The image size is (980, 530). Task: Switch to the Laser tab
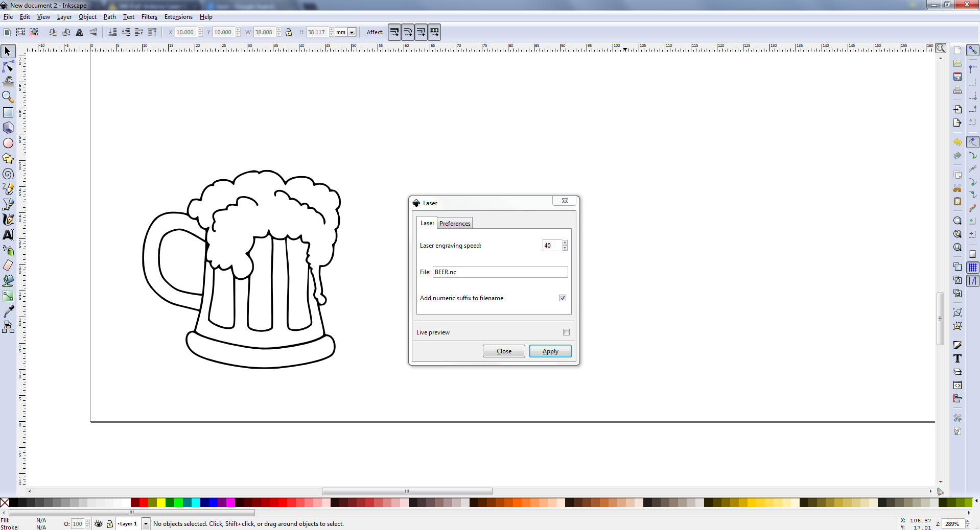click(x=427, y=223)
